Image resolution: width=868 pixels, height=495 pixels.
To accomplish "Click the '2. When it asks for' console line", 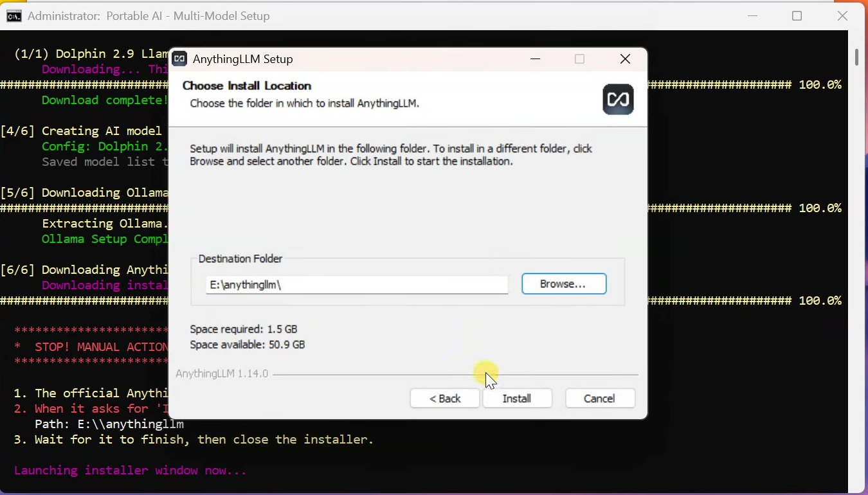I will pyautogui.click(x=91, y=409).
